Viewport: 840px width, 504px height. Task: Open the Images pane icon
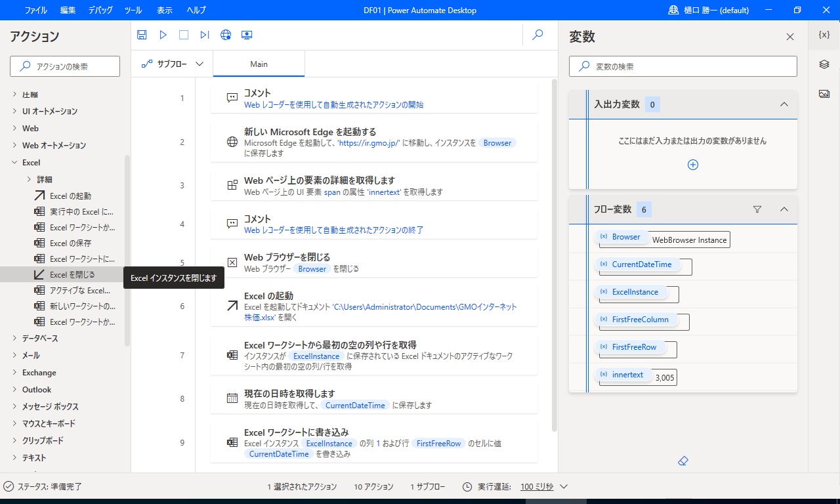824,94
